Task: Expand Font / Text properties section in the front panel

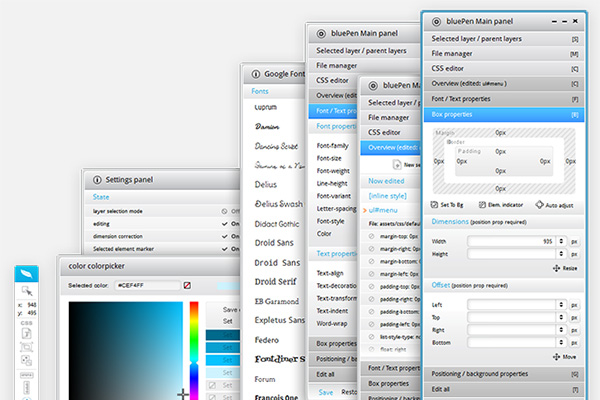Action: click(504, 99)
